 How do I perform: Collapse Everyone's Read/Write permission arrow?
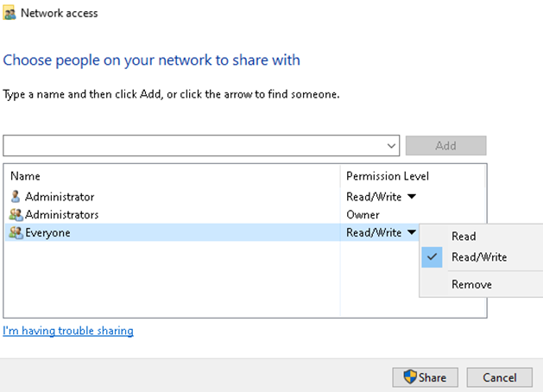(412, 232)
